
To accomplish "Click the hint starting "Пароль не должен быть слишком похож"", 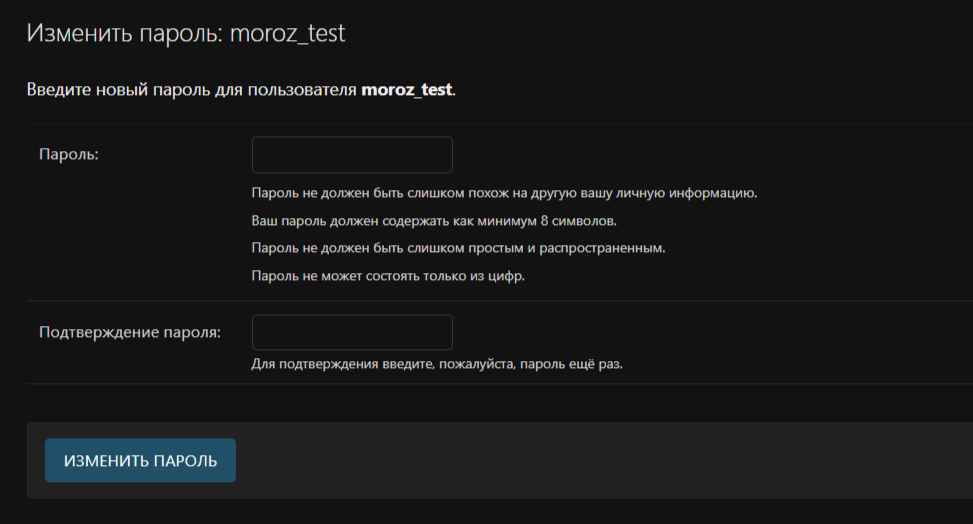I will (504, 192).
